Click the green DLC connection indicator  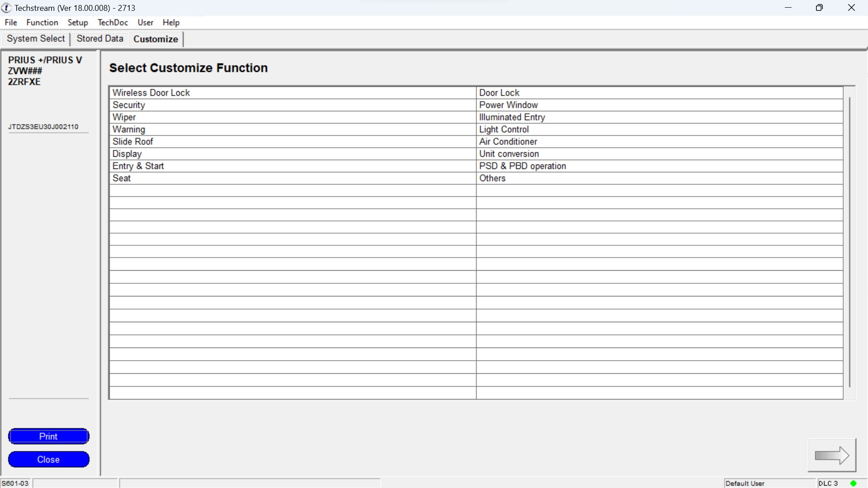(853, 483)
